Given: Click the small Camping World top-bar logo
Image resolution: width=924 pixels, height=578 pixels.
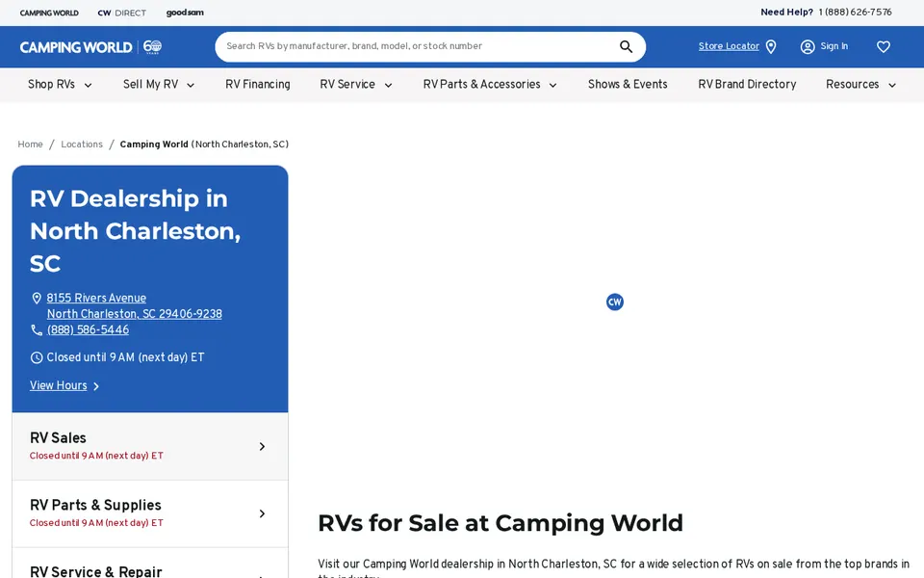Looking at the screenshot, I should (x=49, y=13).
